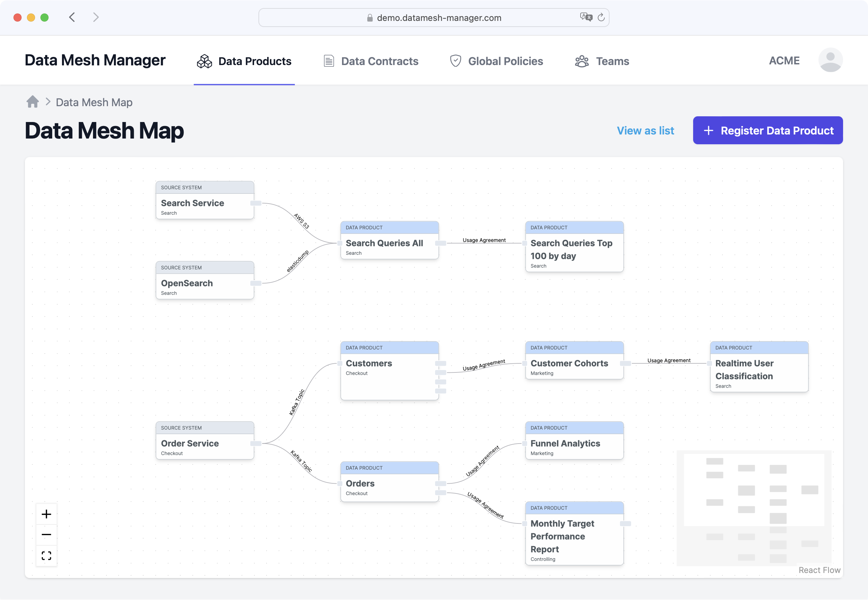This screenshot has height=604, width=868.
Task: Click the fit-view icon below the zoom controls
Action: click(46, 556)
